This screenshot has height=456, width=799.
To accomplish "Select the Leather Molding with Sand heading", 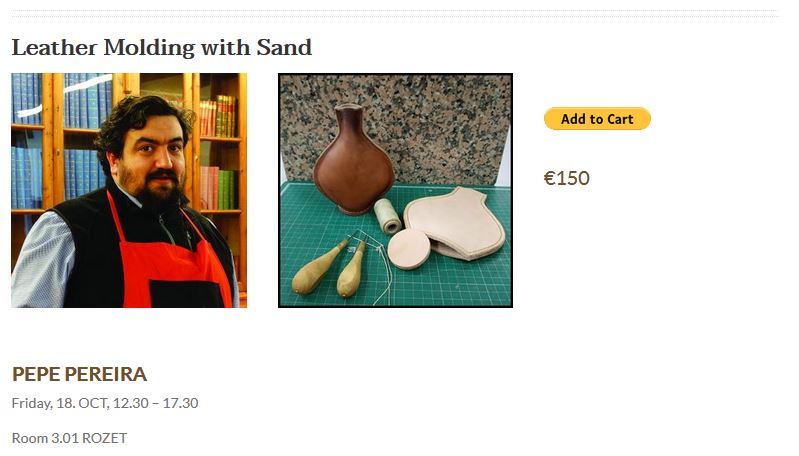I will pos(162,47).
